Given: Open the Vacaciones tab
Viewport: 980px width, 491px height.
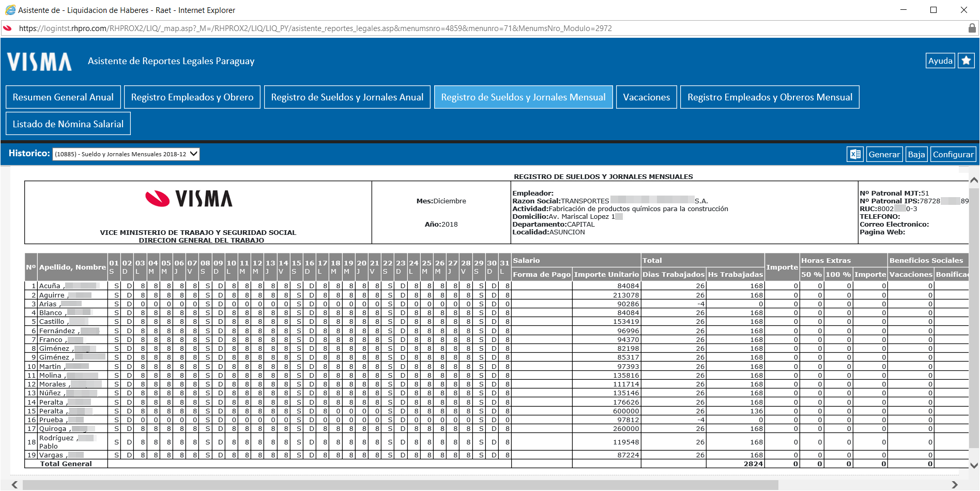Looking at the screenshot, I should click(x=647, y=97).
